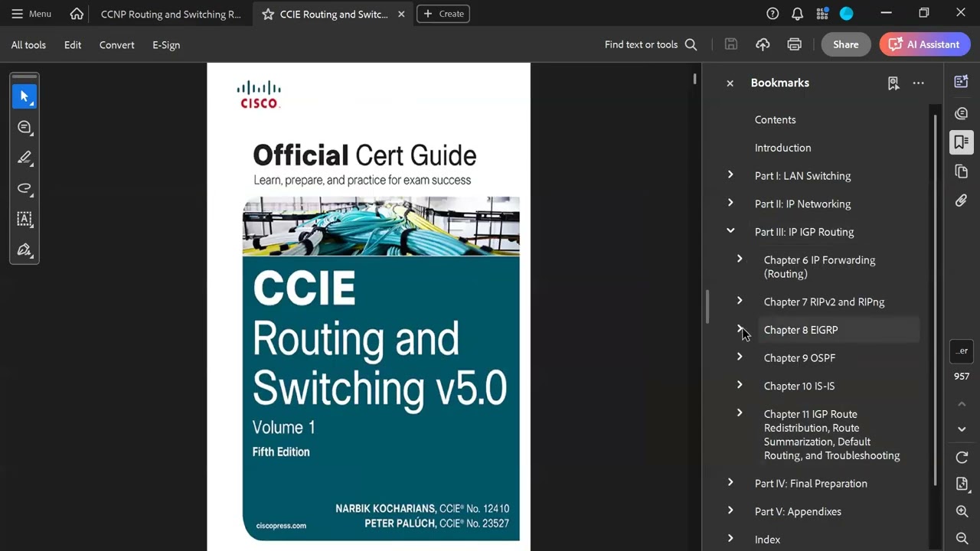Open the comments panel icon
The image size is (980, 551).
(x=962, y=113)
